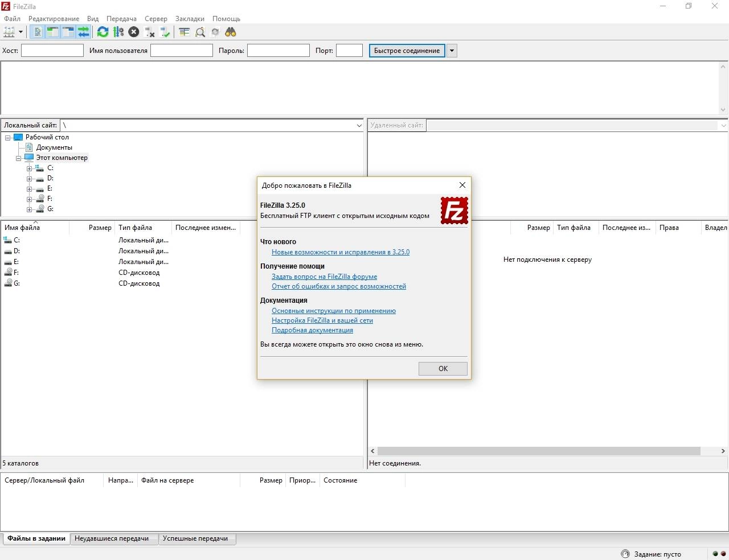Open the Site Manager icon

pyautogui.click(x=9, y=32)
